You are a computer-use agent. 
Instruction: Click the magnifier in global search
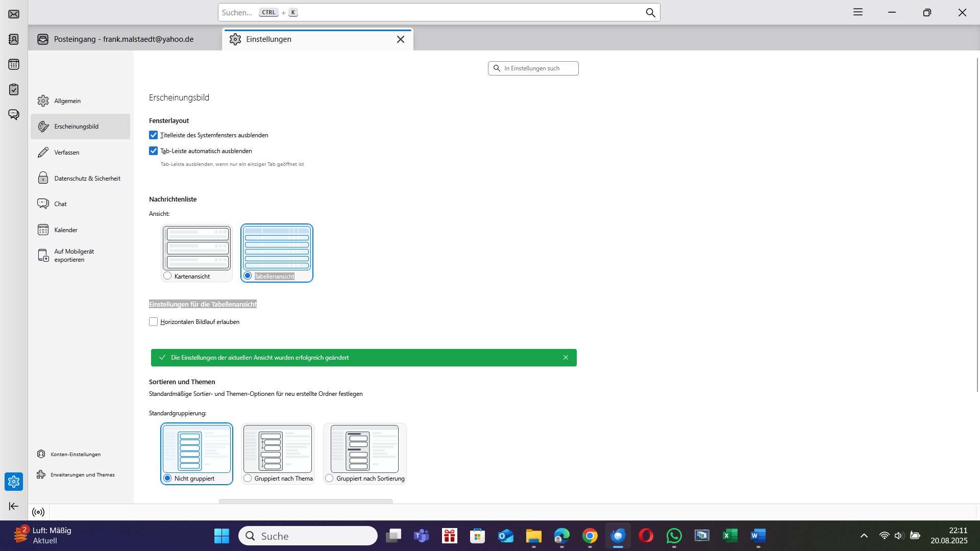coord(650,13)
